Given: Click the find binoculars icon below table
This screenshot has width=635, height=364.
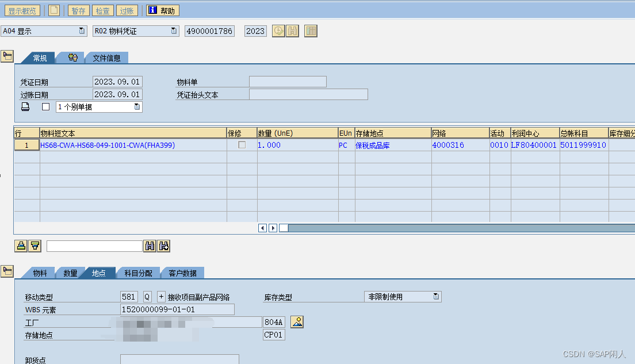Looking at the screenshot, I should click(x=150, y=246).
